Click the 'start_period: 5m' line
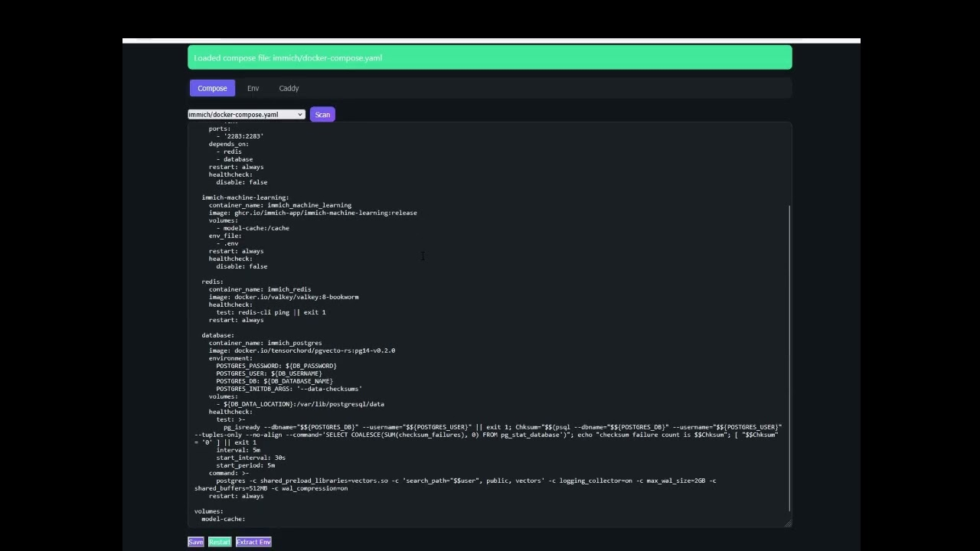 click(x=245, y=465)
